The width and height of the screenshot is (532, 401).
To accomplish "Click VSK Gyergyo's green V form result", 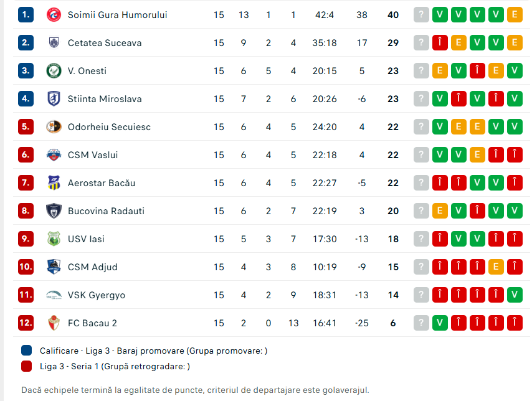I will pyautogui.click(x=515, y=295).
